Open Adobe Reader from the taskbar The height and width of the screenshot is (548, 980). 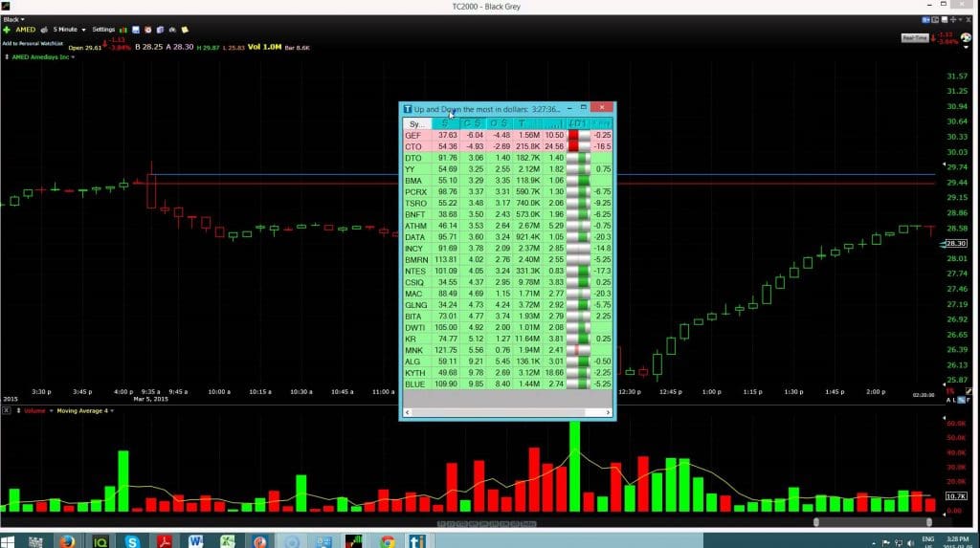pos(165,541)
